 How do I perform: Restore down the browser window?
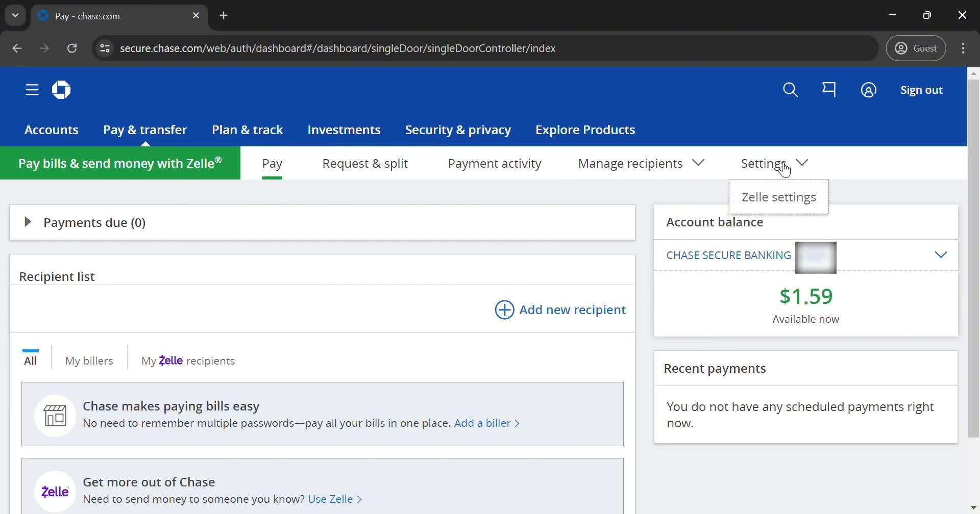(927, 15)
